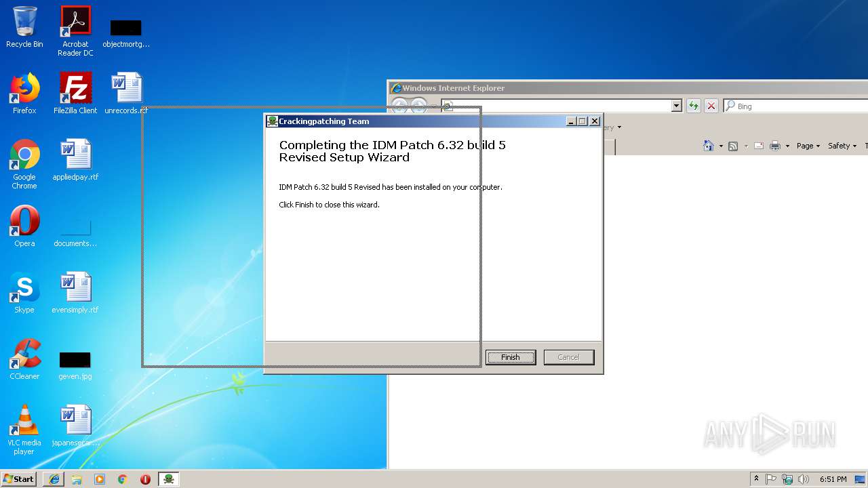This screenshot has height=488, width=868.
Task: Open Recycle Bin desktop icon
Action: tap(24, 27)
